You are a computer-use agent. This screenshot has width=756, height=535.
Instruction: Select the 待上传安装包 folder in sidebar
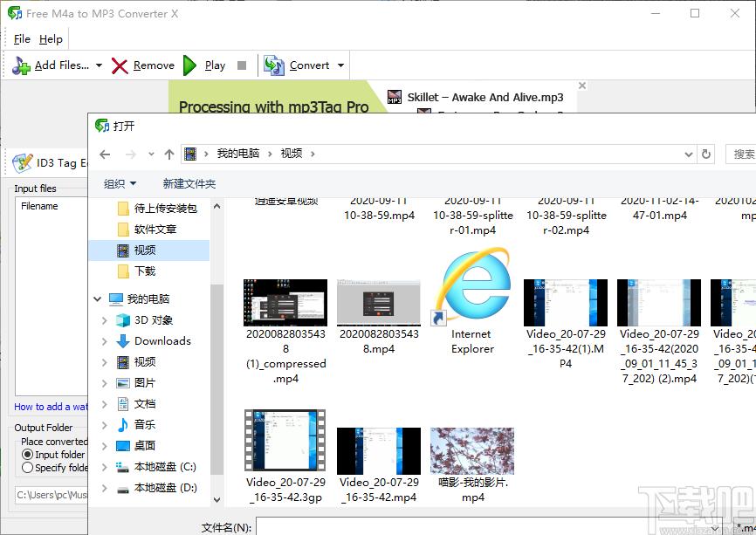click(x=157, y=209)
